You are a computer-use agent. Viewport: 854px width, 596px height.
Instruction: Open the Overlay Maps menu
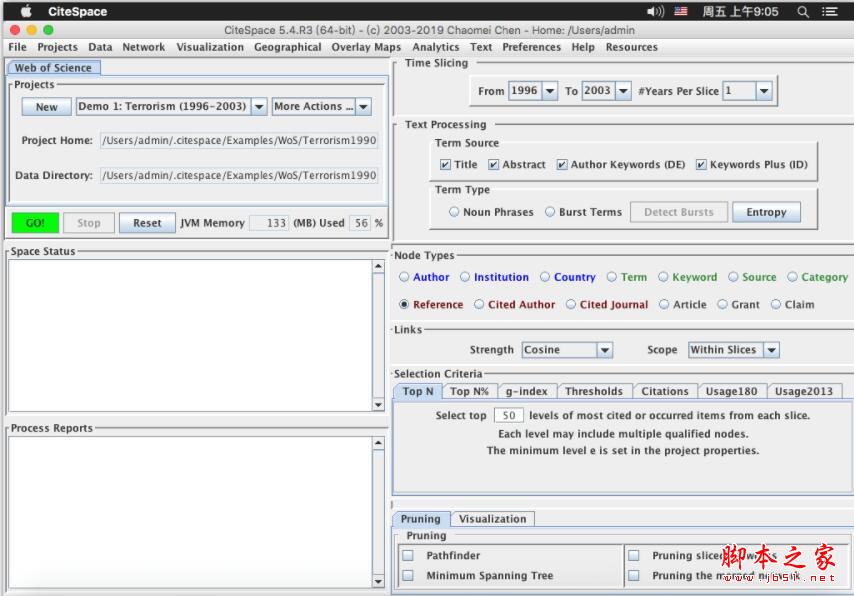[366, 47]
